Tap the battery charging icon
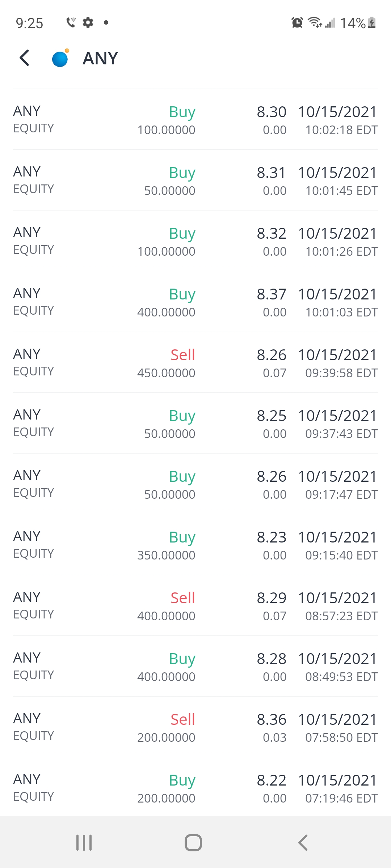Viewport: 391px width, 868px height. (372, 23)
